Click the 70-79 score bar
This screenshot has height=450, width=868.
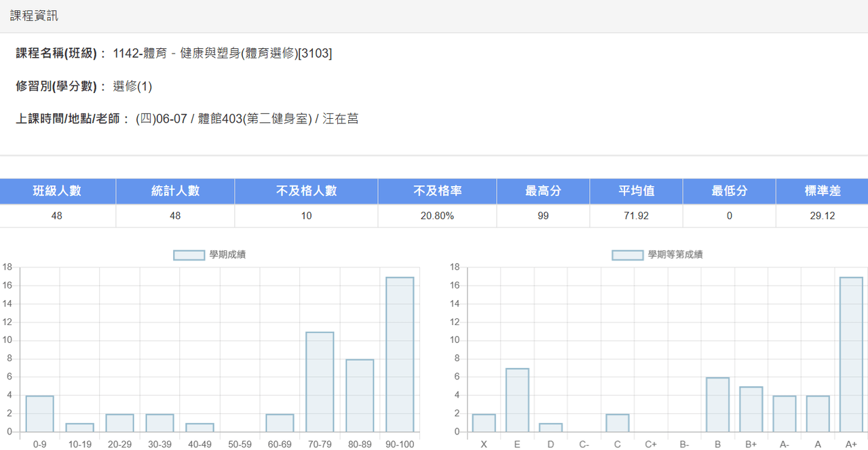click(x=320, y=382)
